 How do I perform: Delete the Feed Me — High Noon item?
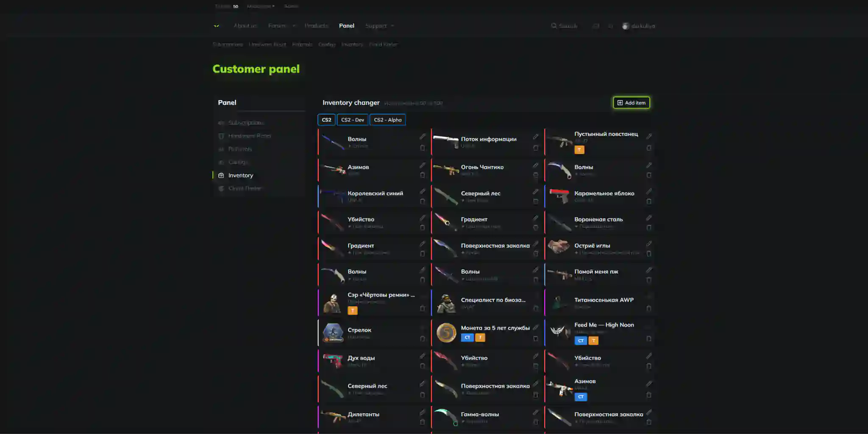pyautogui.click(x=649, y=339)
